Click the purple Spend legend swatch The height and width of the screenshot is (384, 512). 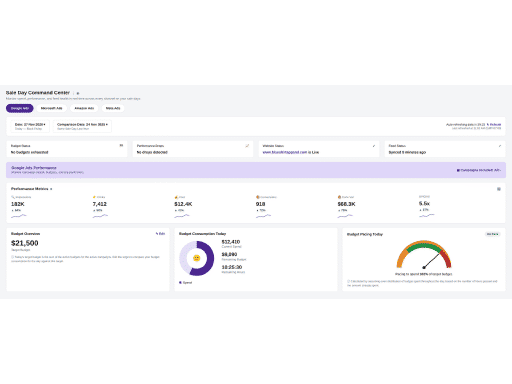(x=180, y=283)
